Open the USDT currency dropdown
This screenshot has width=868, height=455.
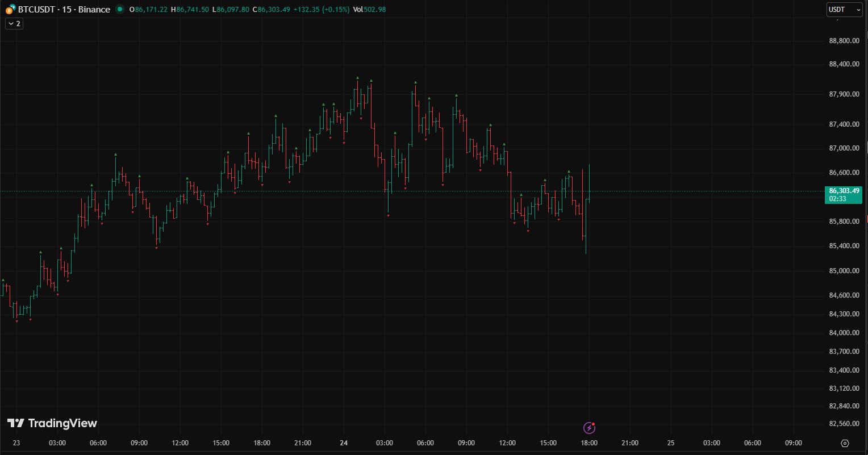(x=844, y=10)
